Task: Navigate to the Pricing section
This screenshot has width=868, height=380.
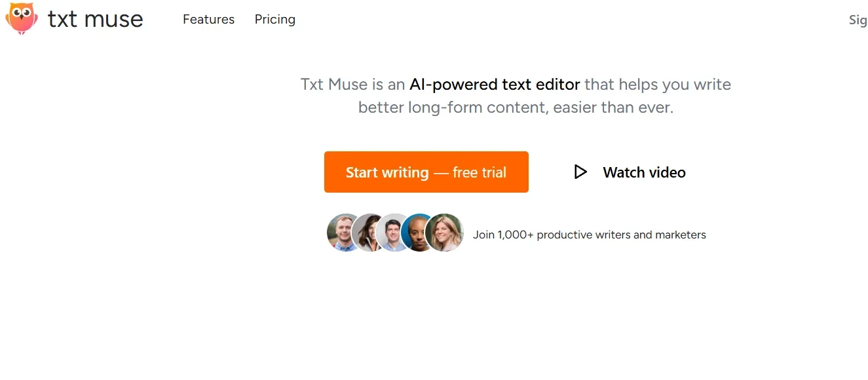Action: click(274, 19)
